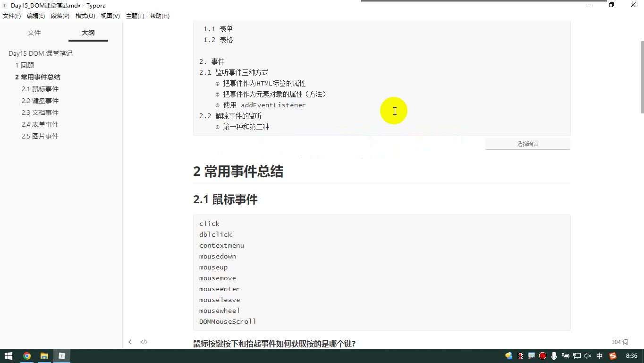Click the 'mousemove' code line

(x=218, y=278)
